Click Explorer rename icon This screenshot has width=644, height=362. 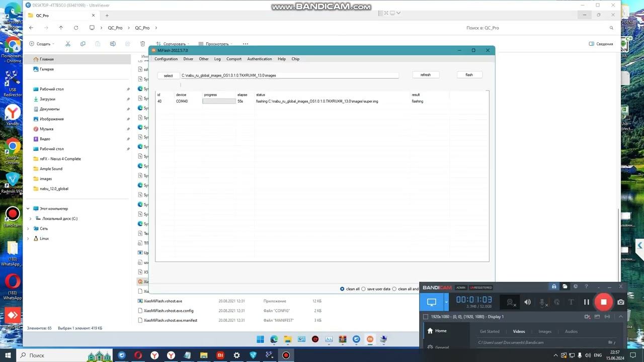(113, 44)
